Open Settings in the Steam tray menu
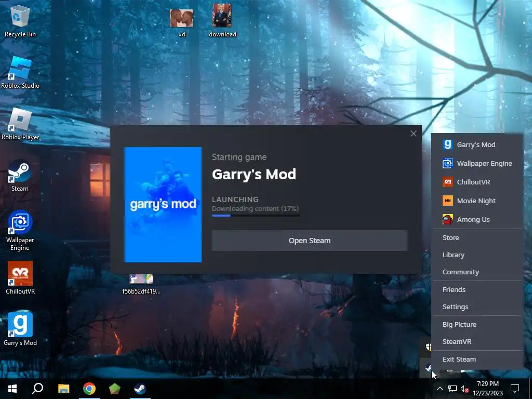Image resolution: width=532 pixels, height=399 pixels. (x=477, y=307)
